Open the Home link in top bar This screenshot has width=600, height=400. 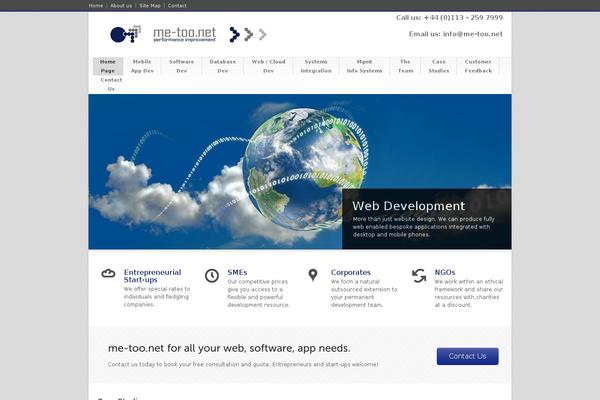pyautogui.click(x=96, y=6)
